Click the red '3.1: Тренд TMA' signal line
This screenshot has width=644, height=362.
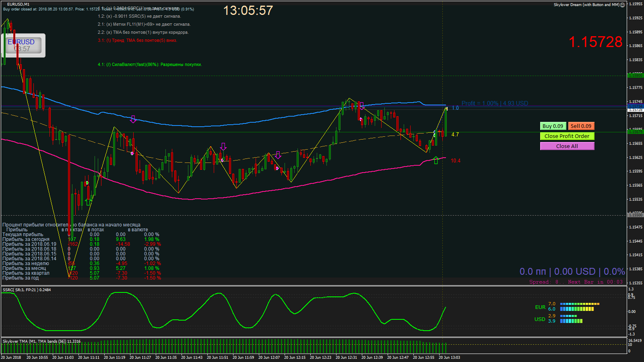point(137,40)
